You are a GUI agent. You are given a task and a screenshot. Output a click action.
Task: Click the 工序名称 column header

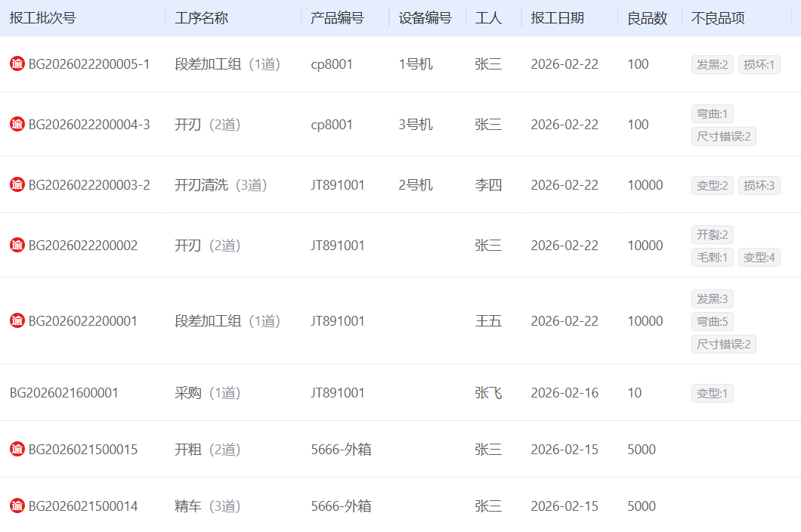[x=202, y=18]
